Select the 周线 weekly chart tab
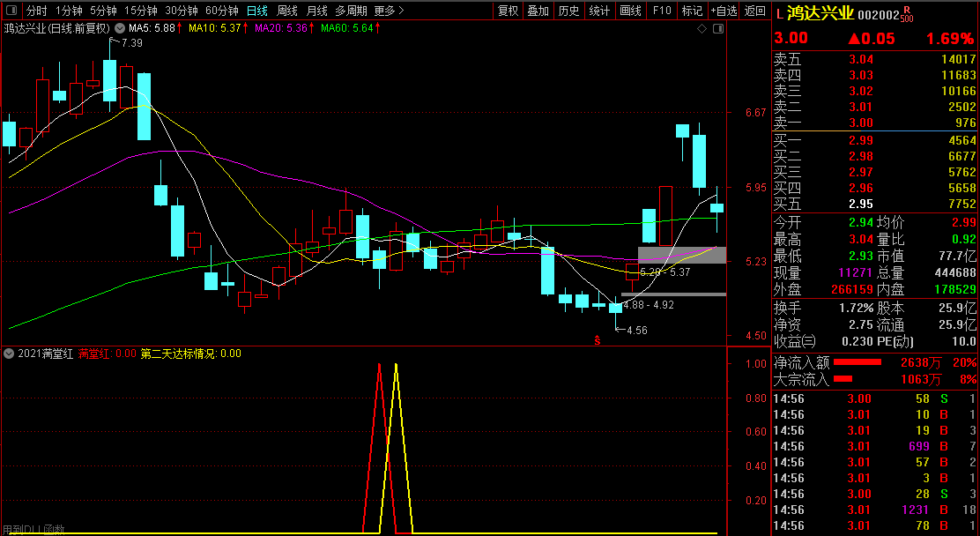The image size is (980, 536). coord(287,11)
